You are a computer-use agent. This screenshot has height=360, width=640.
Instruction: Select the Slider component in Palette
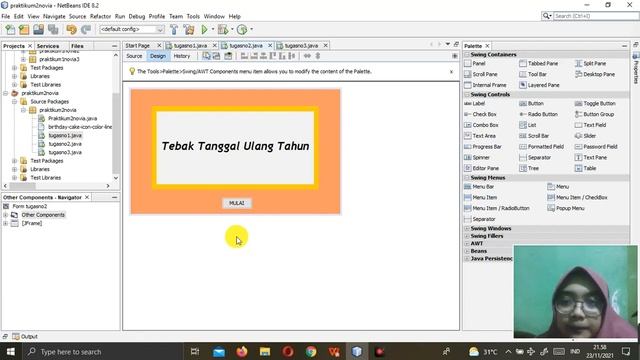pyautogui.click(x=585, y=136)
